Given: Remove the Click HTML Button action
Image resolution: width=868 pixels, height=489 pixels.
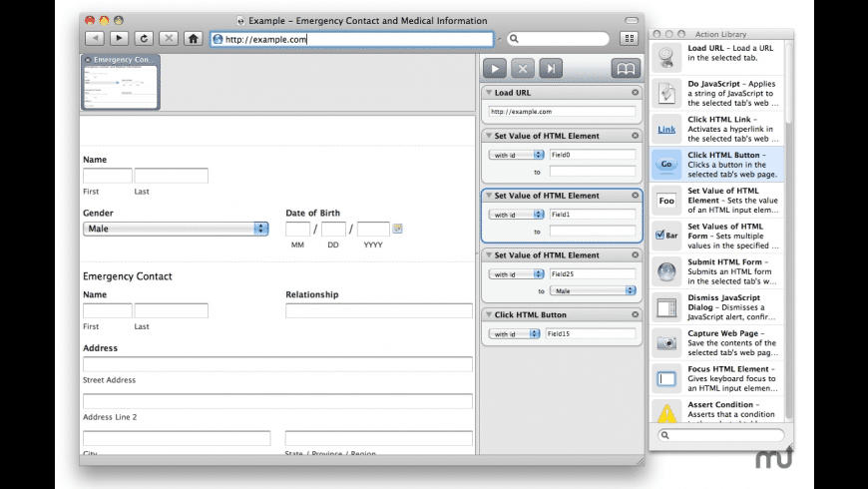Looking at the screenshot, I should click(x=635, y=314).
